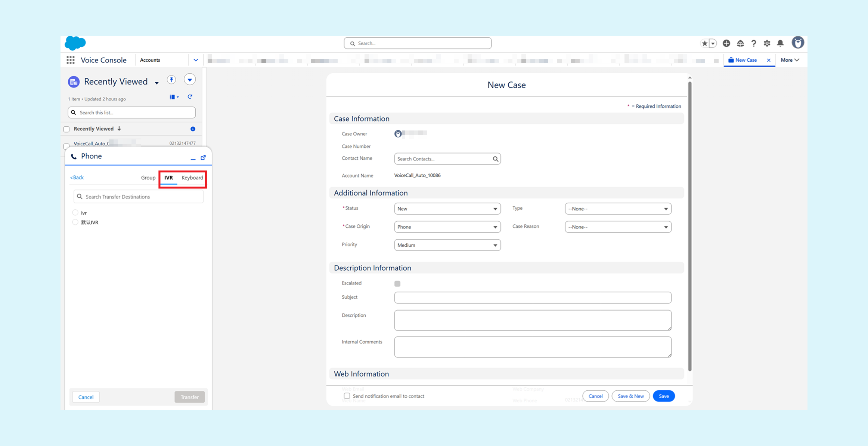Select all rows checkbox in list header
This screenshot has height=446, width=868.
[x=66, y=129]
